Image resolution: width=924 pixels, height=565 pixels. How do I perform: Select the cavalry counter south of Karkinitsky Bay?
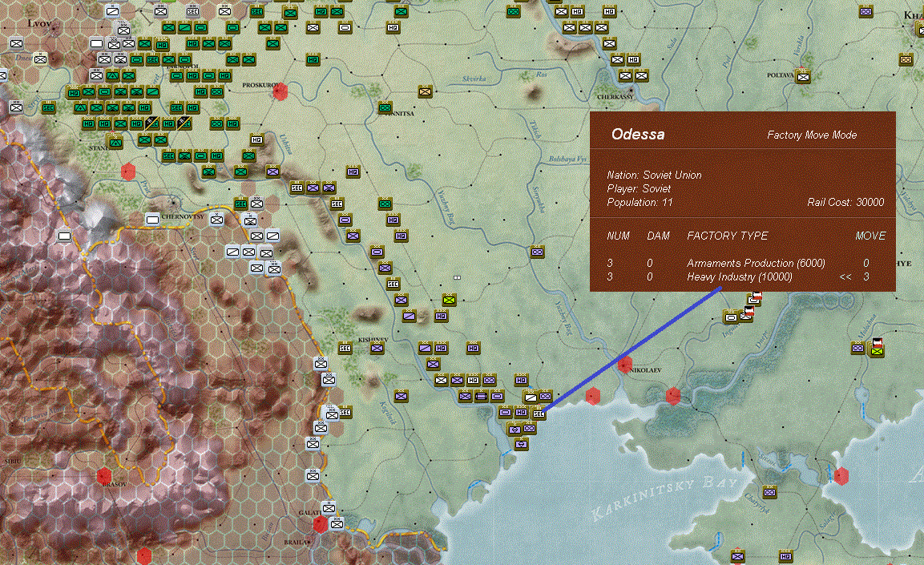[769, 492]
